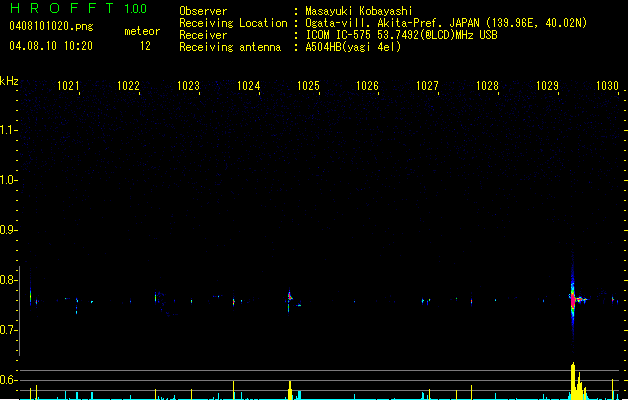The height and width of the screenshot is (400, 629).
Task: Click the strong meteor echo after 1029
Action: (x=574, y=299)
